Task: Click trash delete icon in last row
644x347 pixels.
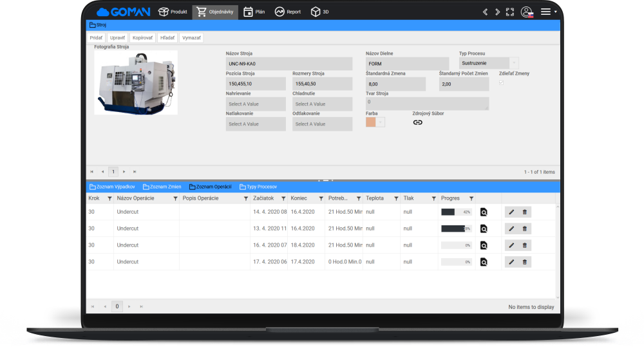Action: click(x=524, y=262)
